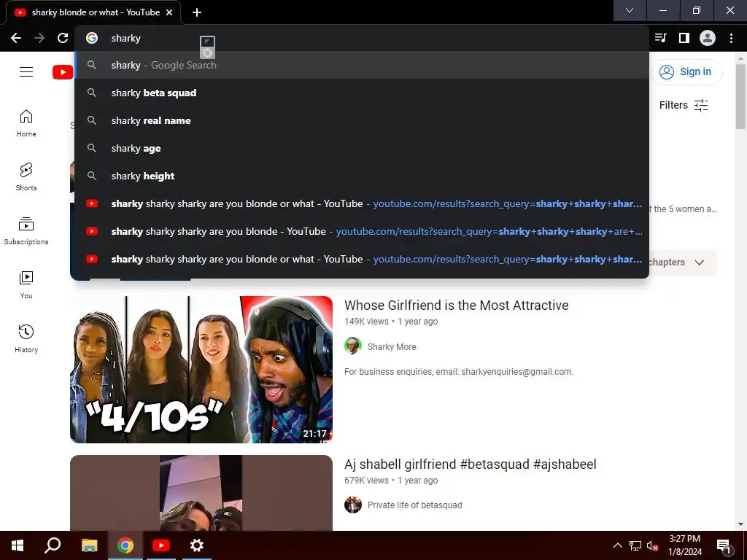Open the Aj shabell video thumbnail
Screen dimensions: 747x560
[201, 493]
